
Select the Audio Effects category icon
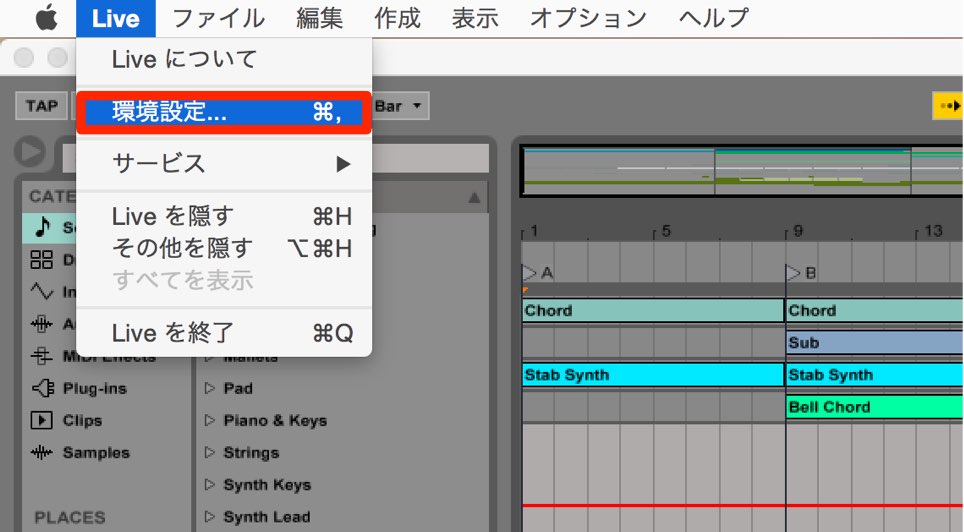(x=42, y=324)
